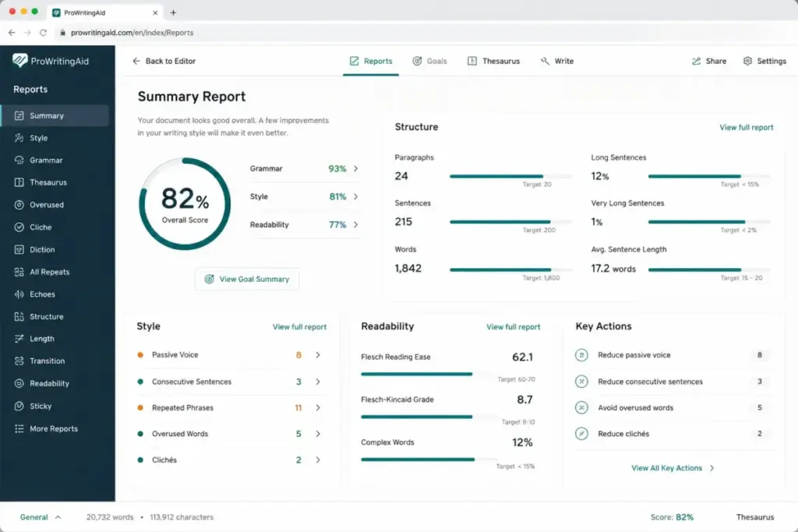Reload the page in the browser
The image size is (798, 532).
pyautogui.click(x=44, y=33)
